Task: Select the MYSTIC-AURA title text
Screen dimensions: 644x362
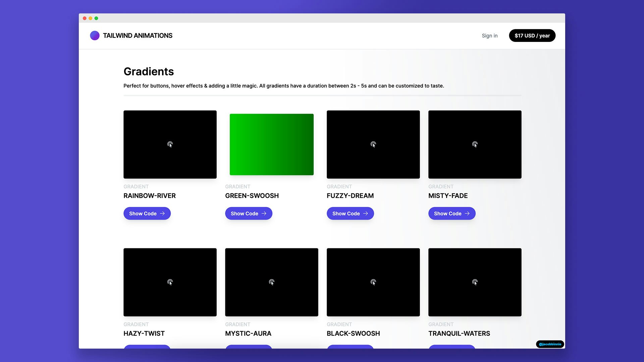Action: 248,334
